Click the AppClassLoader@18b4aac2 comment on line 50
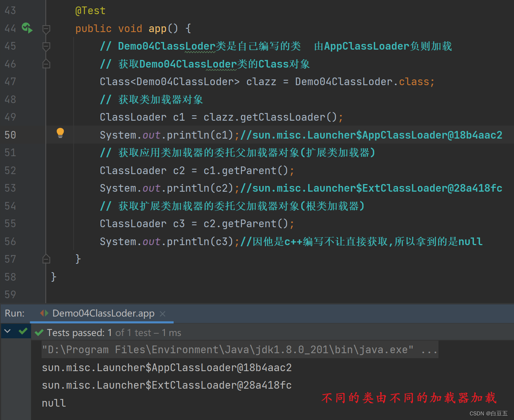This screenshot has height=420, width=514. [x=371, y=135]
